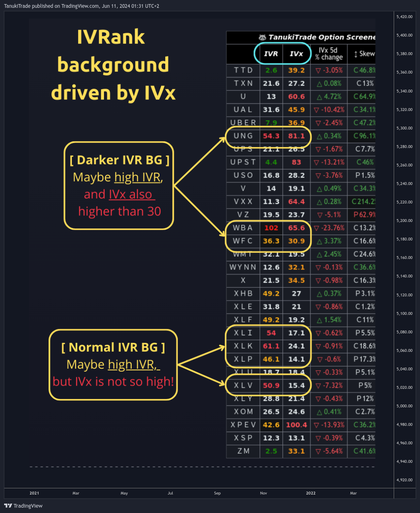This screenshot has height=513, width=420.
Task: Click the TTD ticker cell
Action: (x=243, y=70)
